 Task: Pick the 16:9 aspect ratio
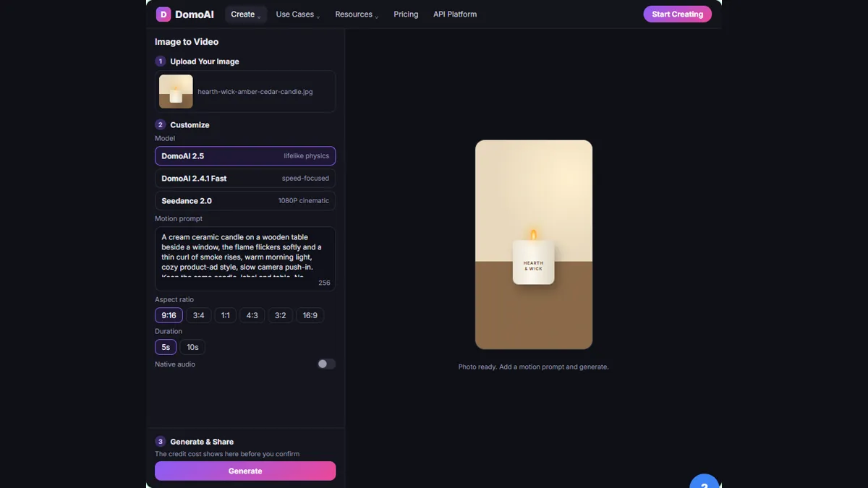click(x=310, y=315)
